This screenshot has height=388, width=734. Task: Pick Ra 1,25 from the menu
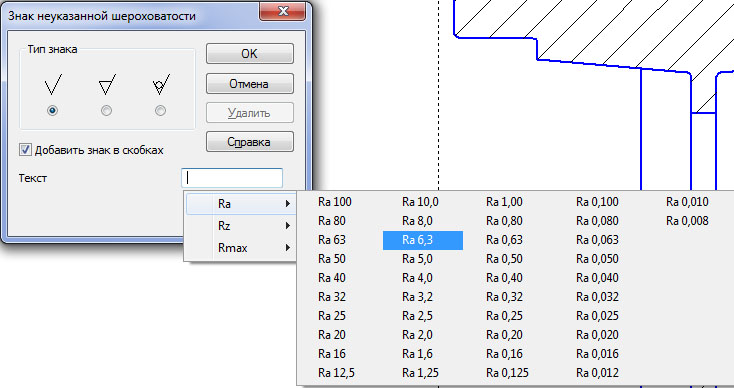click(x=420, y=373)
